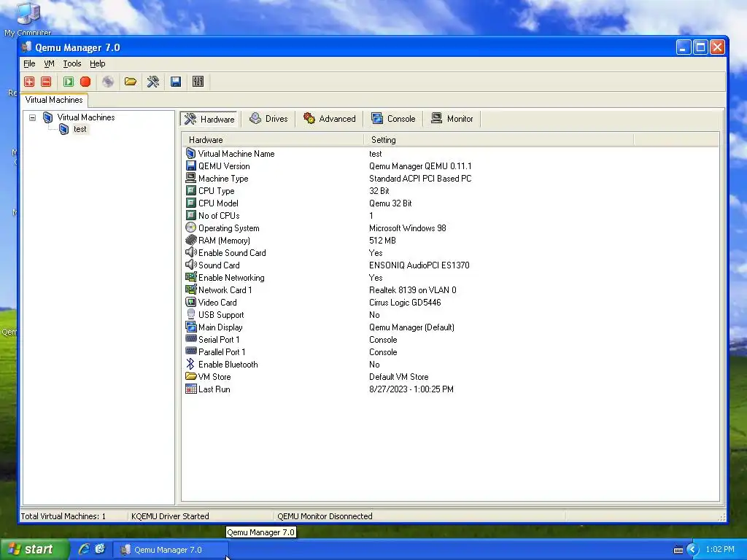Select the No of CPUs row label
The width and height of the screenshot is (747, 560).
[x=219, y=216]
